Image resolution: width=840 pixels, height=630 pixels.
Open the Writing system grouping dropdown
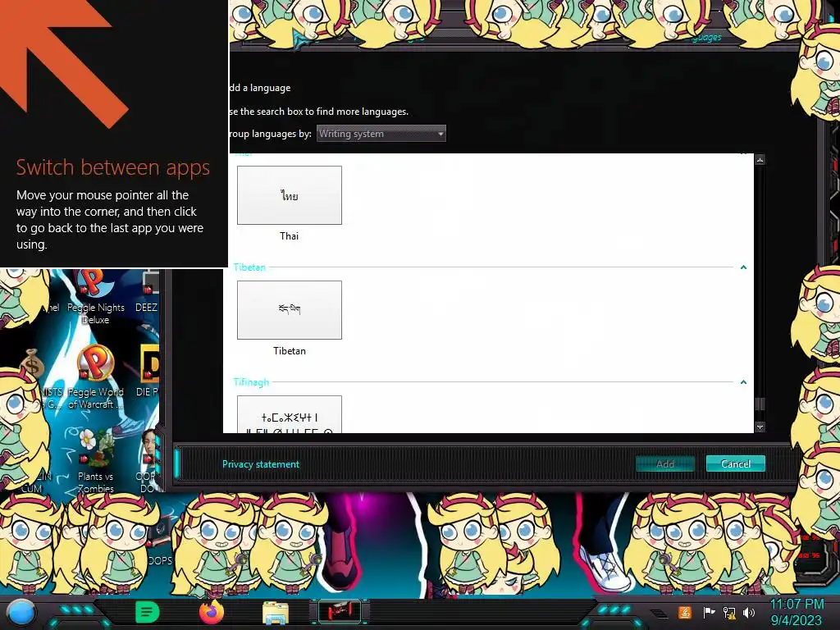(x=381, y=134)
